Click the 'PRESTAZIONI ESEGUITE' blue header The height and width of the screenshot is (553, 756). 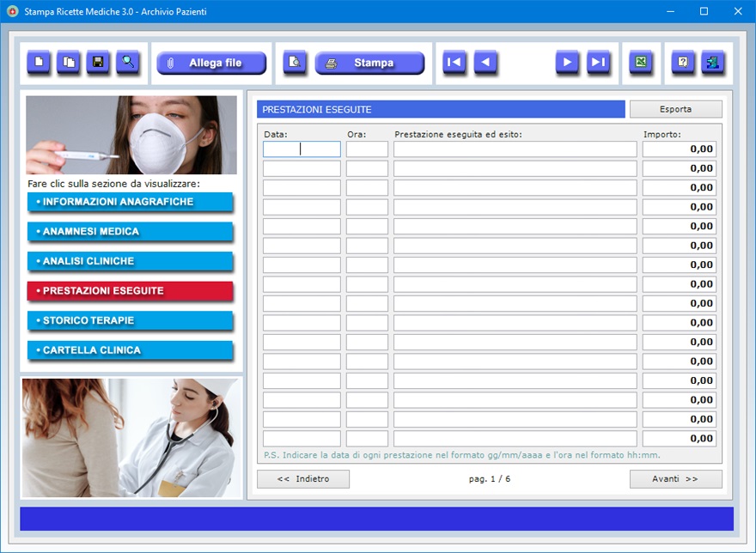(x=441, y=109)
